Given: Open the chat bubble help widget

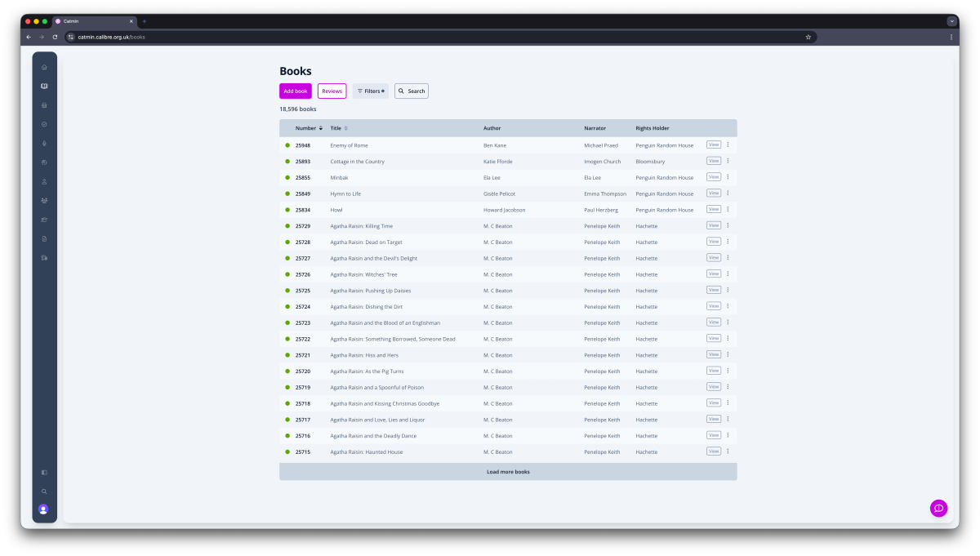Looking at the screenshot, I should click(938, 508).
